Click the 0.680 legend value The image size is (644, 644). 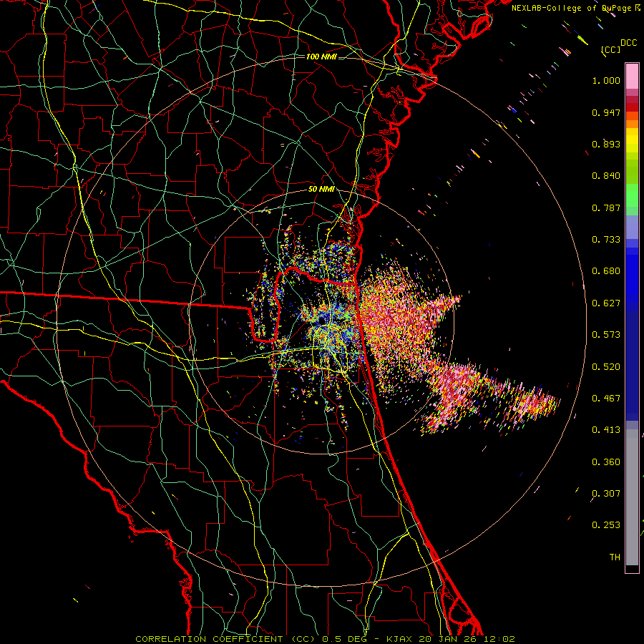pyautogui.click(x=606, y=271)
